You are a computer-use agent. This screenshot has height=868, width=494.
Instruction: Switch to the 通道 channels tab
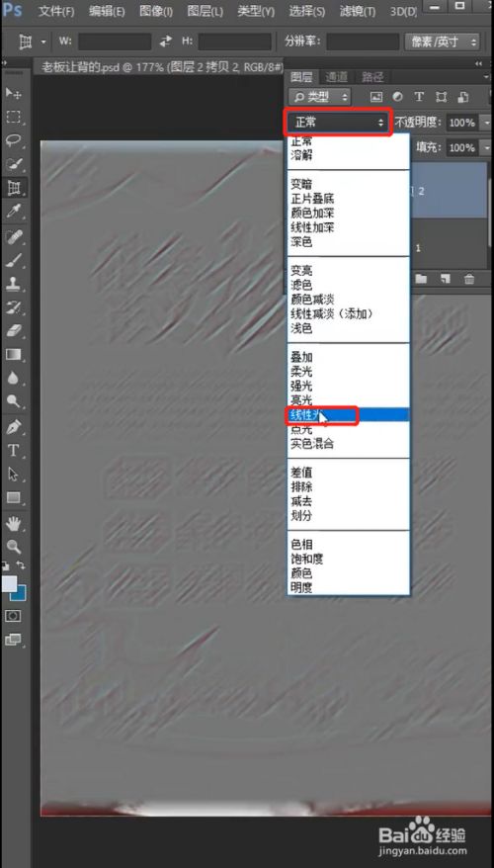click(337, 77)
